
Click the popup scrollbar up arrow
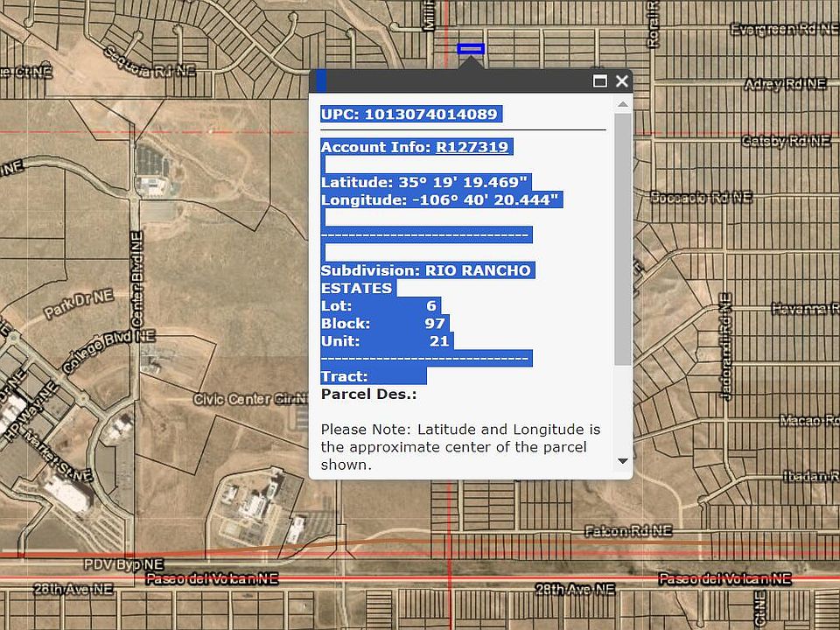tap(622, 105)
